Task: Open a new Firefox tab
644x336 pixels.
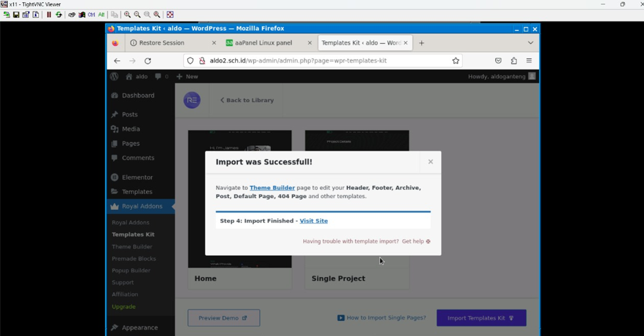Action: point(421,43)
